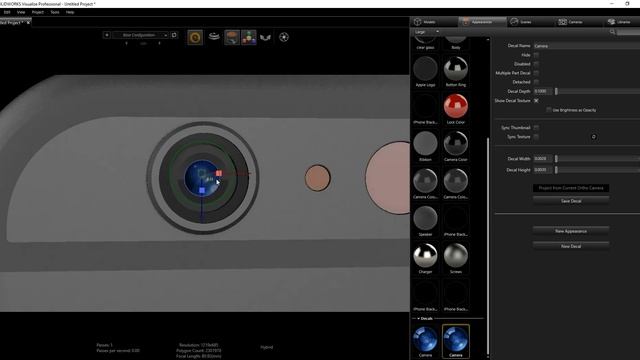Screen dimensions: 640x360
Task: Click the Decal Depth value field
Action: pyautogui.click(x=542, y=91)
